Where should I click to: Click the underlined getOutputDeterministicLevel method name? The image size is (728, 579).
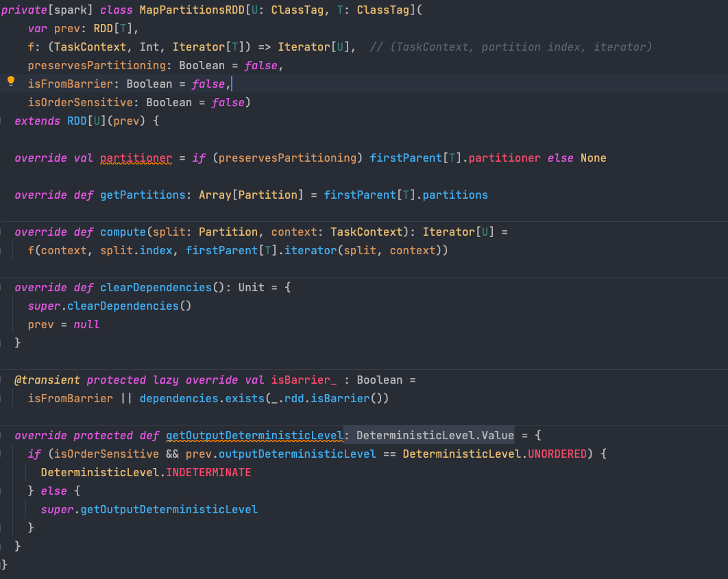[x=254, y=436]
